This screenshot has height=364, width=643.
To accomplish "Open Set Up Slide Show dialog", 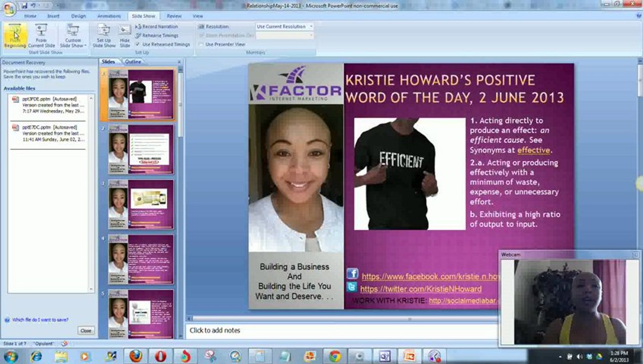I will click(104, 35).
